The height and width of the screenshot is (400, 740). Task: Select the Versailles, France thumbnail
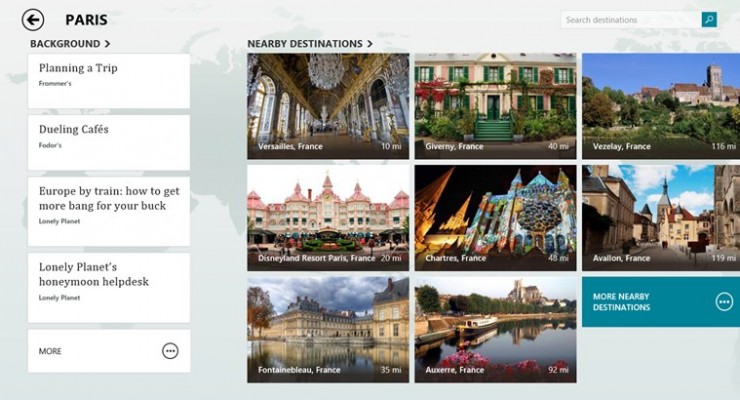(x=327, y=106)
